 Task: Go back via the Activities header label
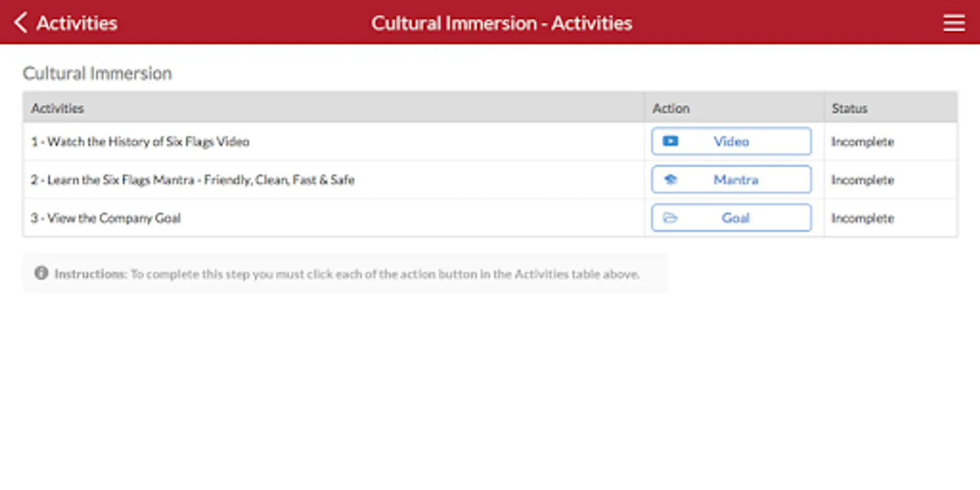coord(77,23)
